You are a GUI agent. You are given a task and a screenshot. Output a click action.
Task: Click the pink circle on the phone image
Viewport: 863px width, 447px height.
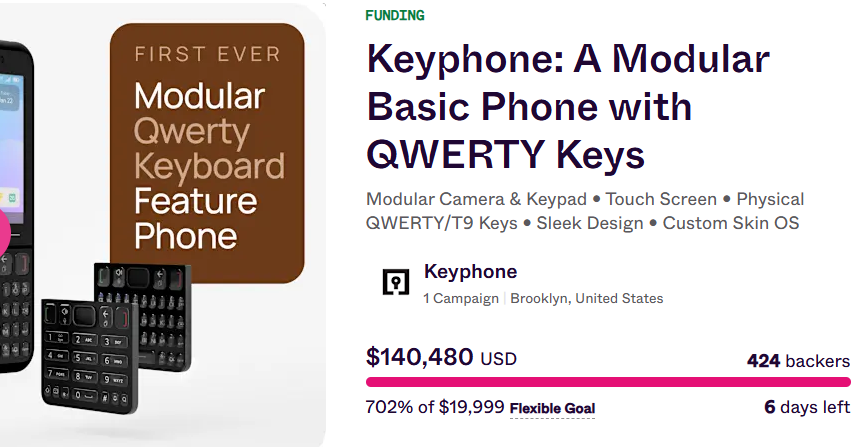click(x=4, y=233)
